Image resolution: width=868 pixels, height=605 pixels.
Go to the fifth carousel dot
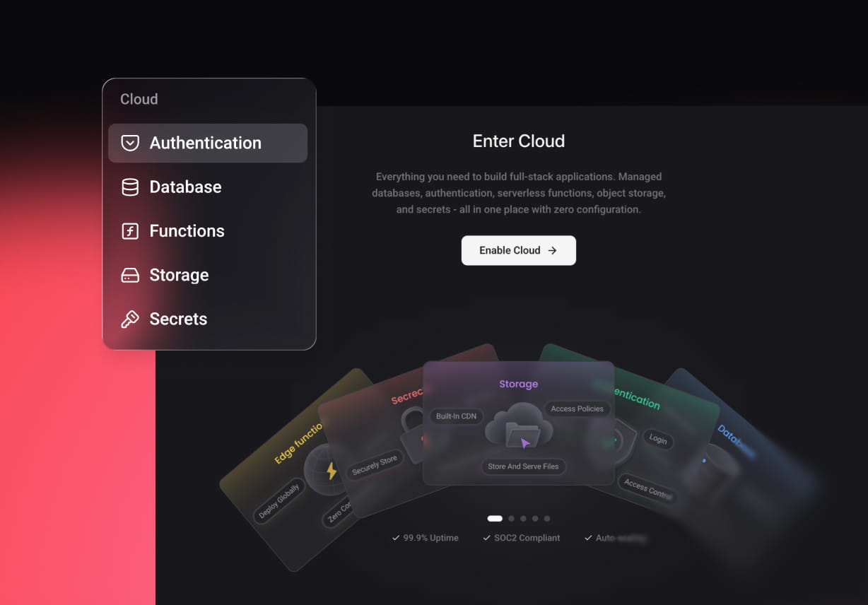pyautogui.click(x=547, y=519)
